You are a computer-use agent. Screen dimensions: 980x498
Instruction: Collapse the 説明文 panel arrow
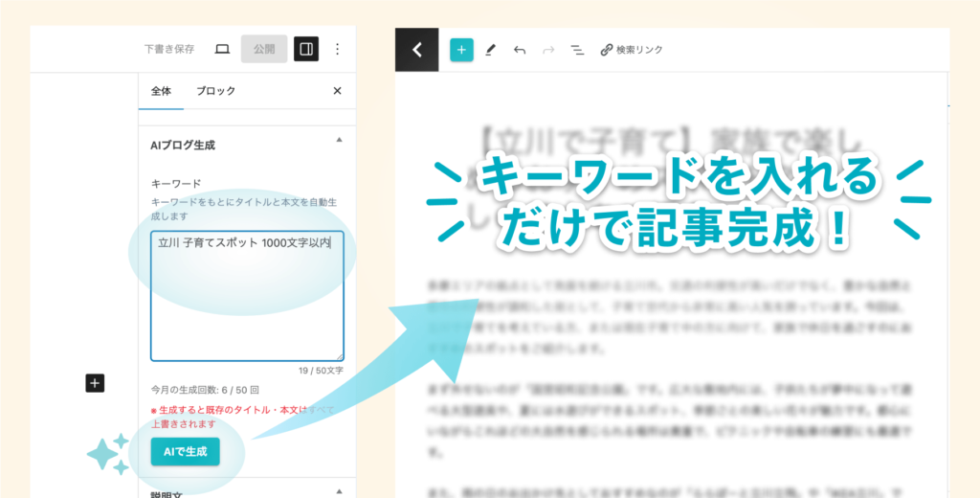pyautogui.click(x=338, y=491)
